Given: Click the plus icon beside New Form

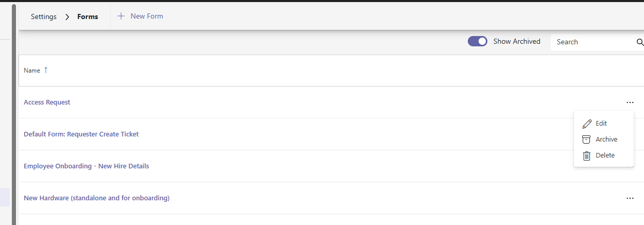Looking at the screenshot, I should [x=121, y=16].
